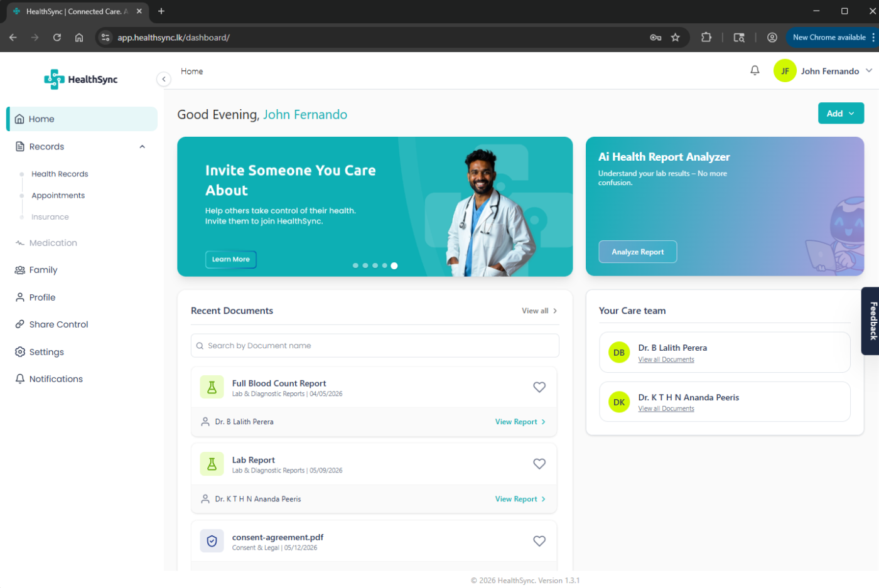
Task: Open the Chrome three-dot menu
Action: pos(873,38)
